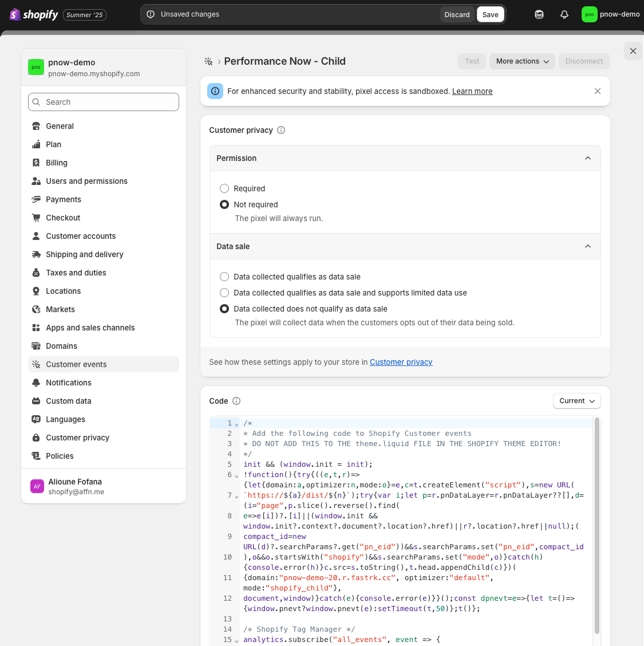Fold code at line 6 arrow

(x=236, y=476)
